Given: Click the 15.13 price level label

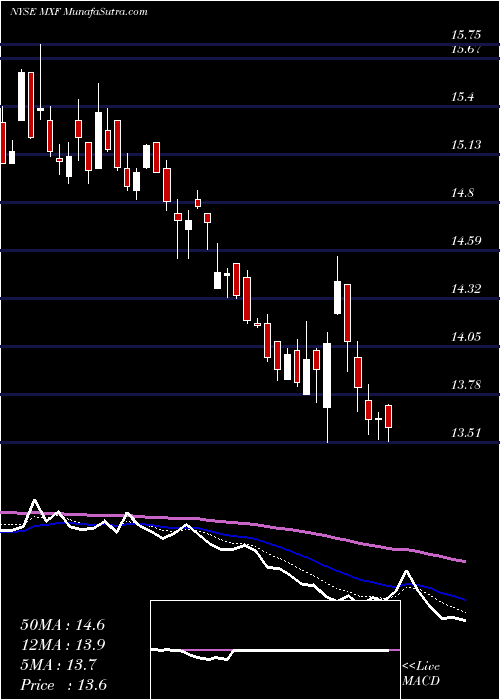Looking at the screenshot, I should click(x=466, y=145).
